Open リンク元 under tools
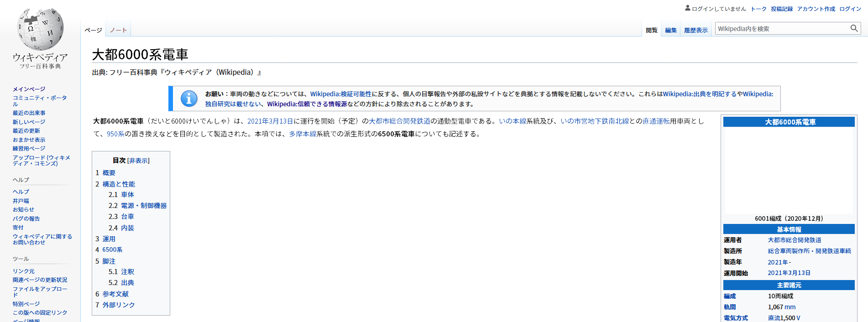 click(x=23, y=271)
